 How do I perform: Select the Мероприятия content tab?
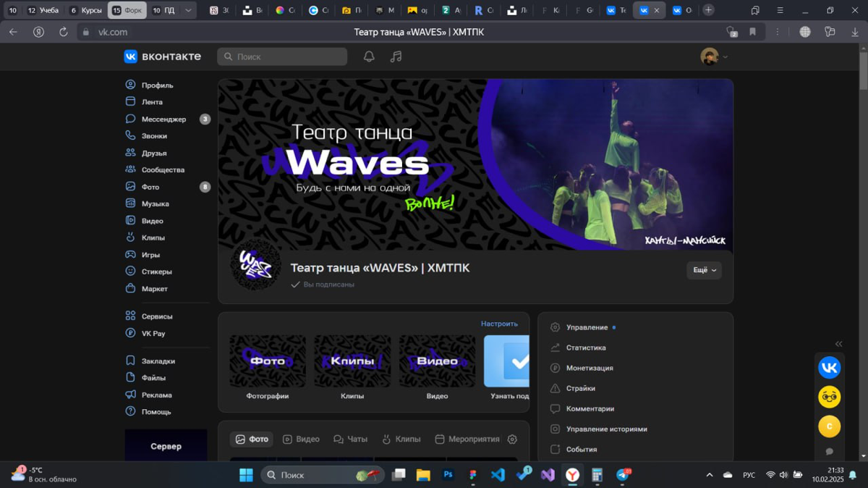pyautogui.click(x=467, y=439)
